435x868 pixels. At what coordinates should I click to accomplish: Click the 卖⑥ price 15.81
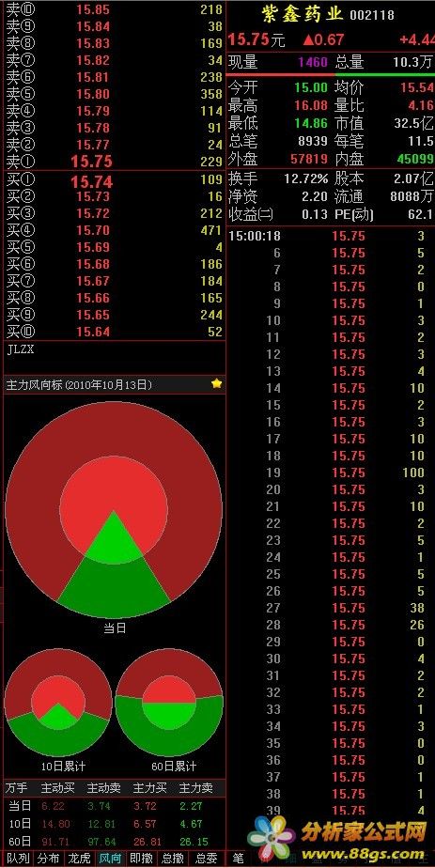(93, 77)
